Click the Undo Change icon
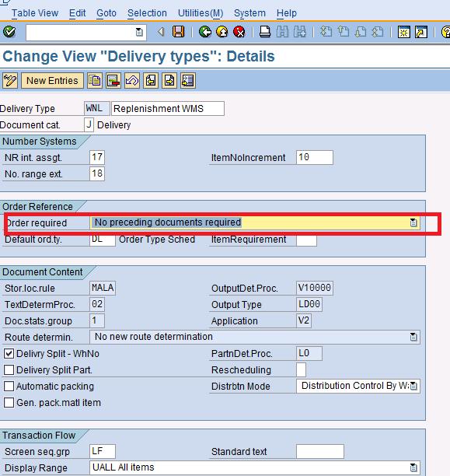This screenshot has height=476, width=450. 132,81
